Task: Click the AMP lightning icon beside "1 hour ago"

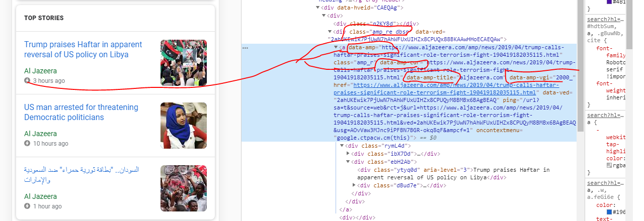Action: coord(27,206)
